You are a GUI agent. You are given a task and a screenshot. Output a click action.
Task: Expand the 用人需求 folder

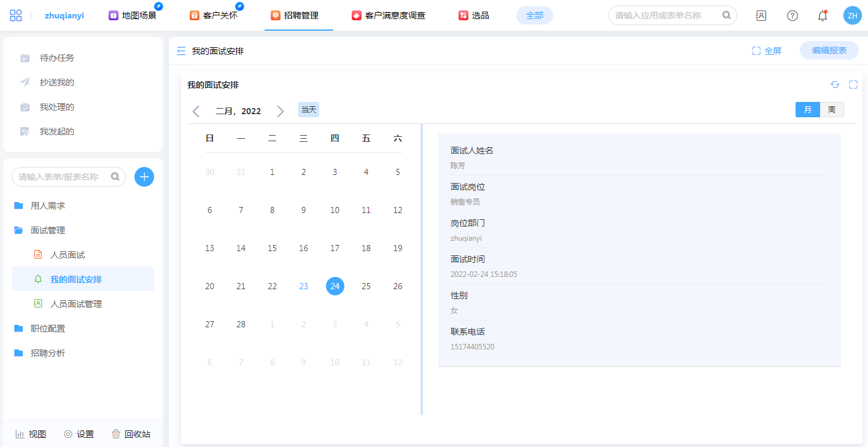(47, 206)
